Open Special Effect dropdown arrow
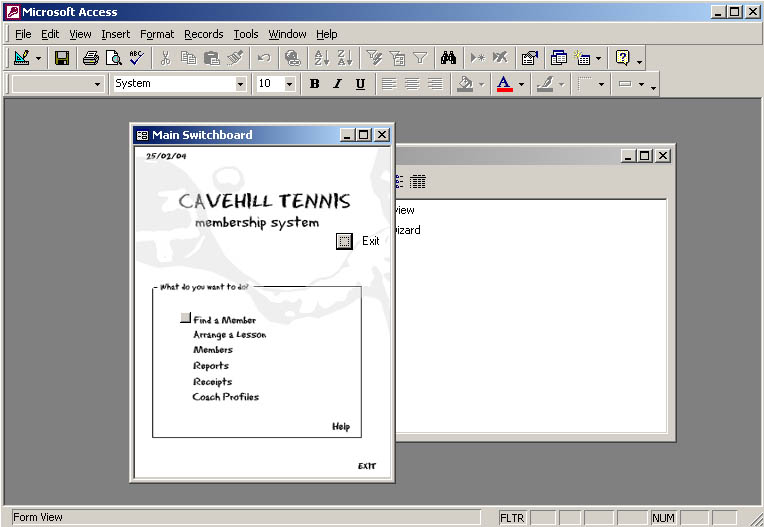Viewport: 764px width, 527px height. tap(641, 85)
